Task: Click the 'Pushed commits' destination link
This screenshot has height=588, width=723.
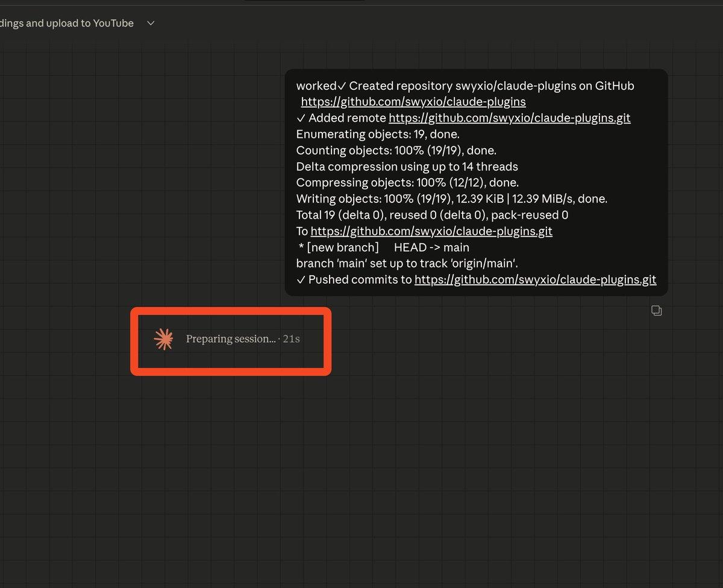Action: (x=535, y=280)
